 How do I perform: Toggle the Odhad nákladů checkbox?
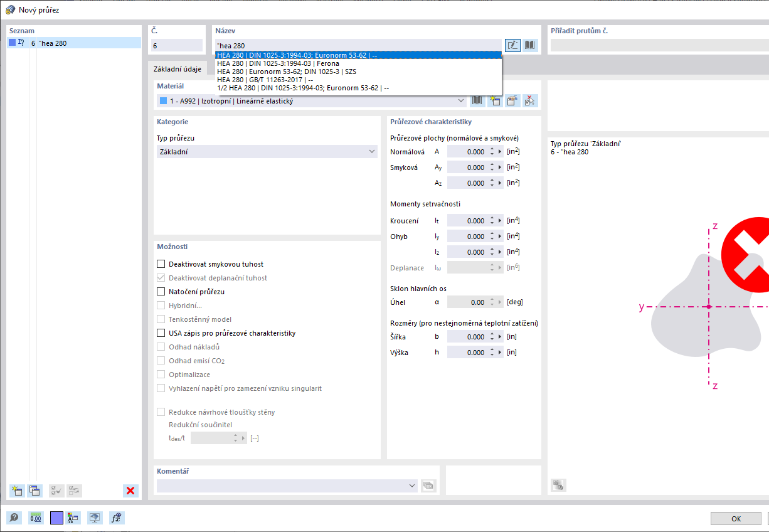(161, 347)
